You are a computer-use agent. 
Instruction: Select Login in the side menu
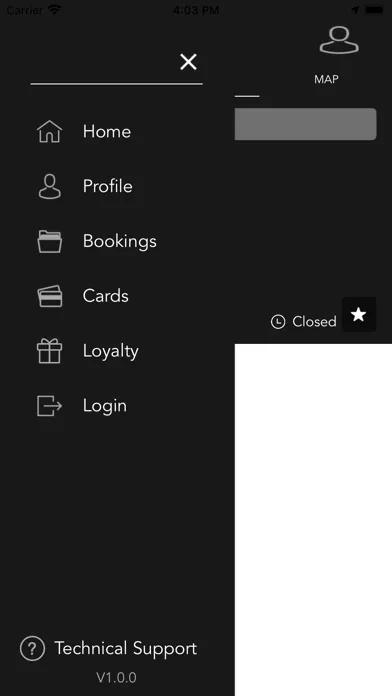click(x=105, y=406)
